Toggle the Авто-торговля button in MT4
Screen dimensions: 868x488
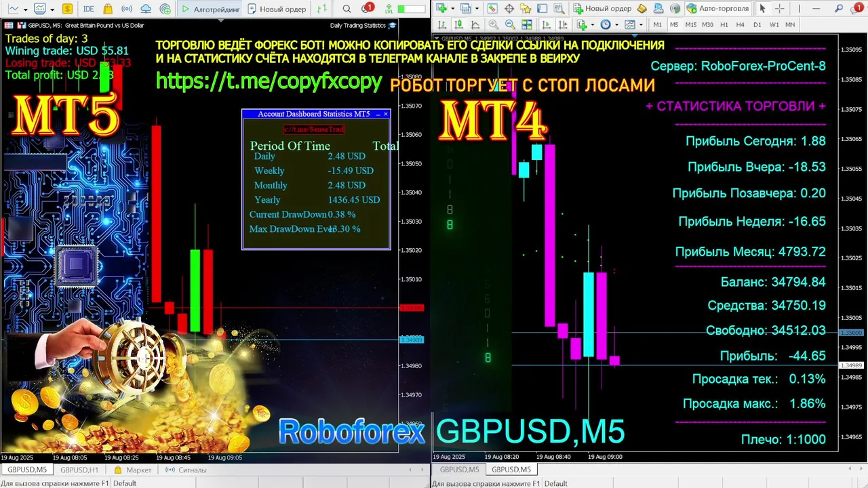717,8
